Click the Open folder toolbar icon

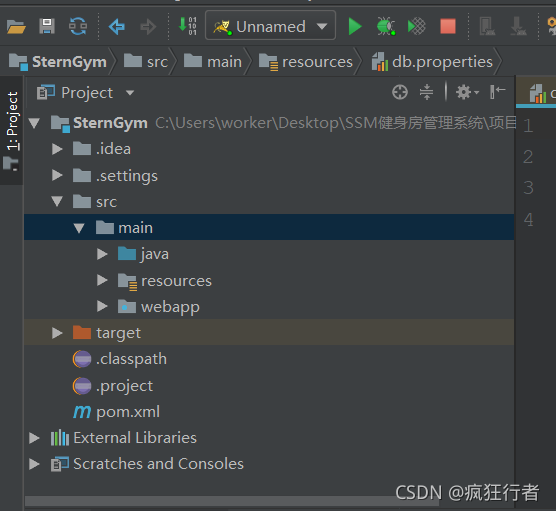point(16,27)
